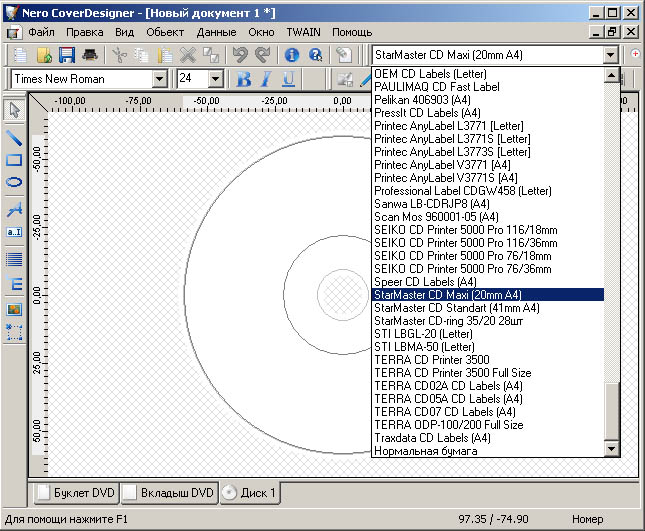Click the font size 24 field

click(x=193, y=79)
